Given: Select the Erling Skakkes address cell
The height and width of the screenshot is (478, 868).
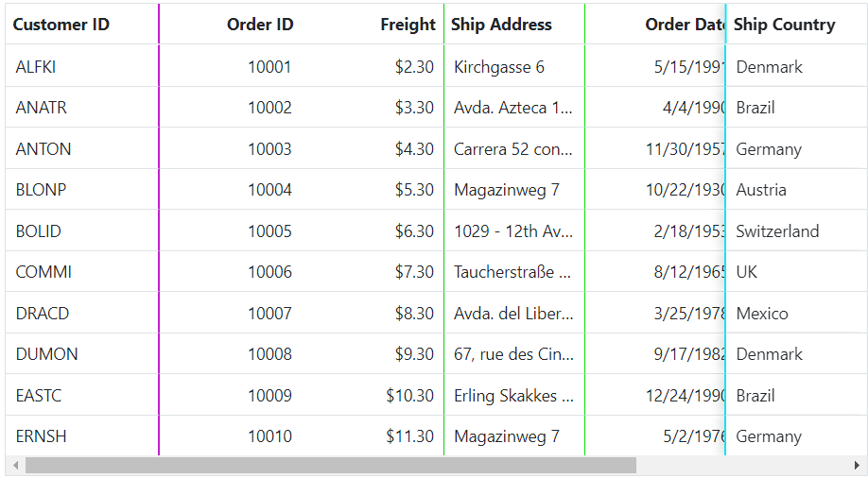Looking at the screenshot, I should (514, 395).
